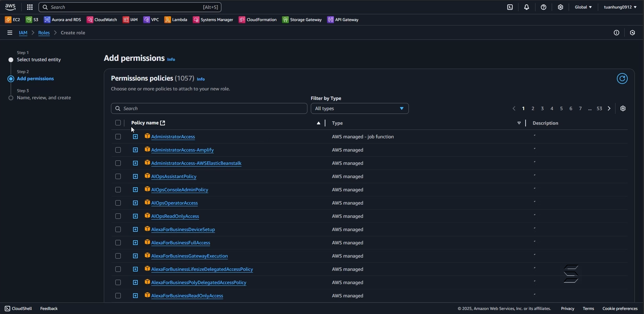Check AIOpsReadOnlyAccess checkbox
Image resolution: width=644 pixels, height=314 pixels.
click(x=118, y=216)
